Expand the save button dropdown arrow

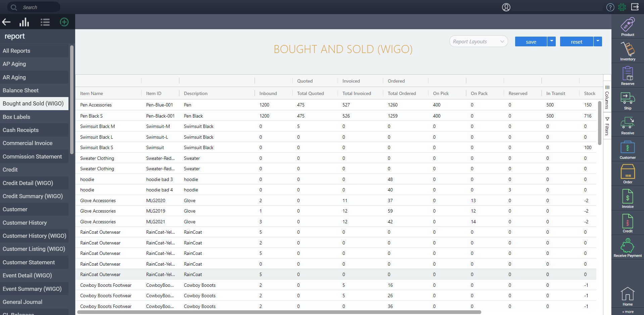tap(552, 41)
